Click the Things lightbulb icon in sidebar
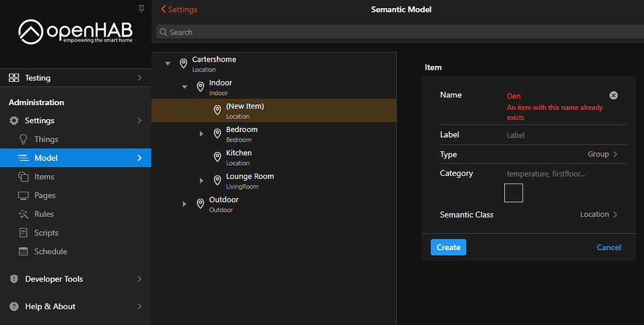 24,139
